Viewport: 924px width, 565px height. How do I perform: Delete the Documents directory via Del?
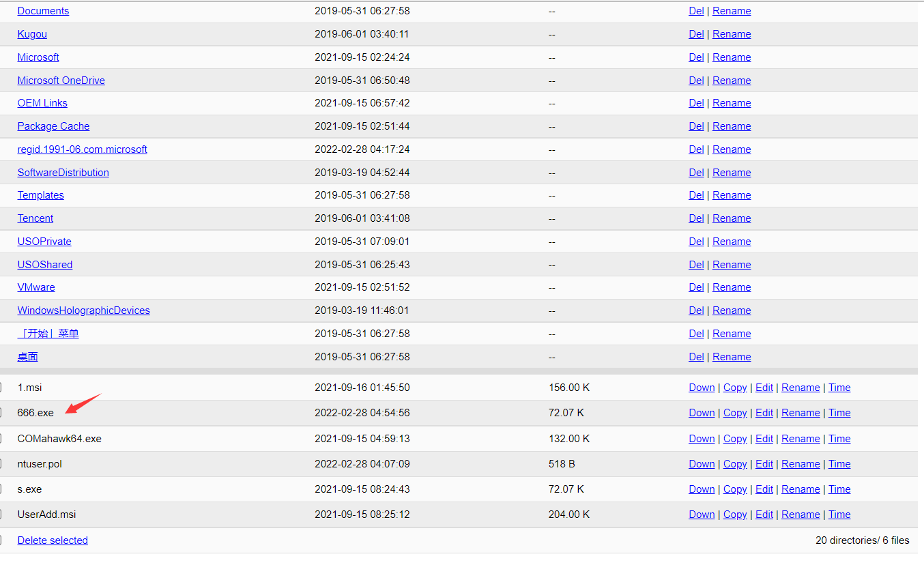point(696,11)
